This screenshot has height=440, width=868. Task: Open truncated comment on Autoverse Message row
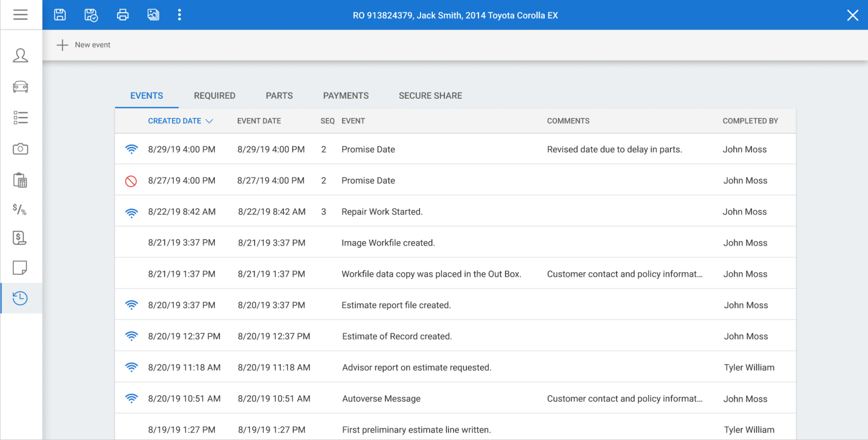624,399
